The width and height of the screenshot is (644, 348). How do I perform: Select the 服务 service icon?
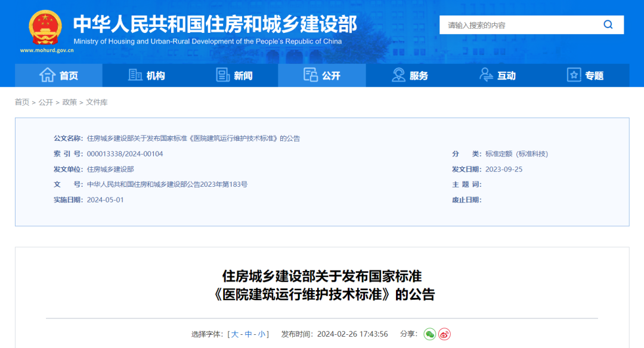[397, 74]
